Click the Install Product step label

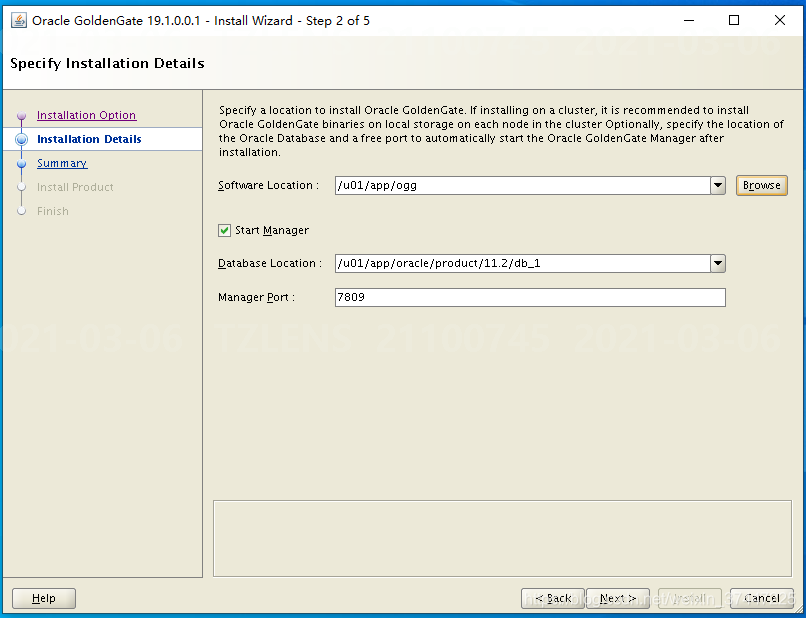tap(75, 187)
